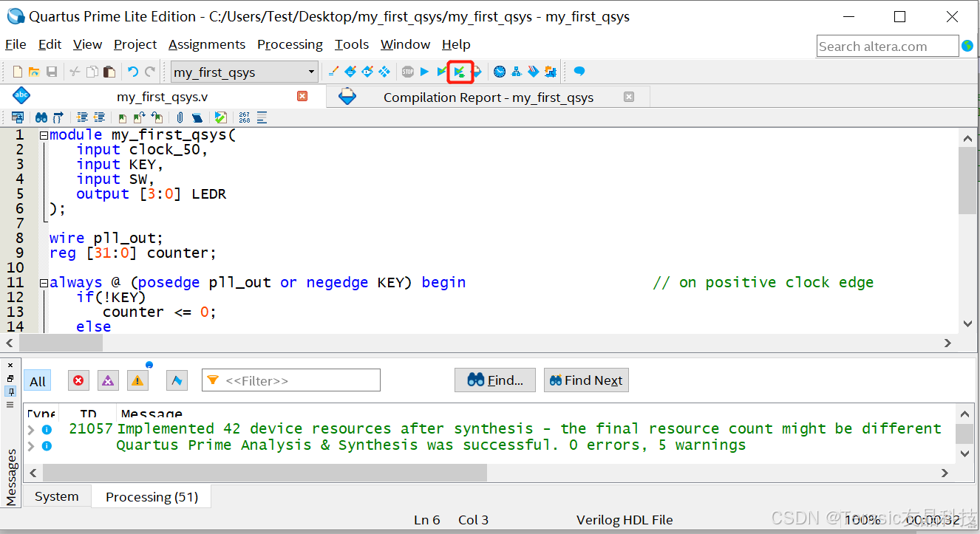Save the file using floppy disk icon
Screen dimensions: 980x534
coord(52,72)
